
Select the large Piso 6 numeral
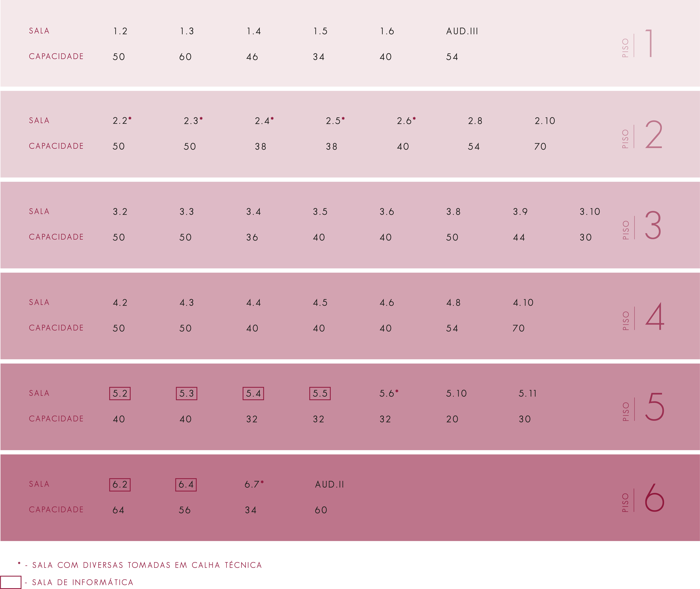[654, 498]
